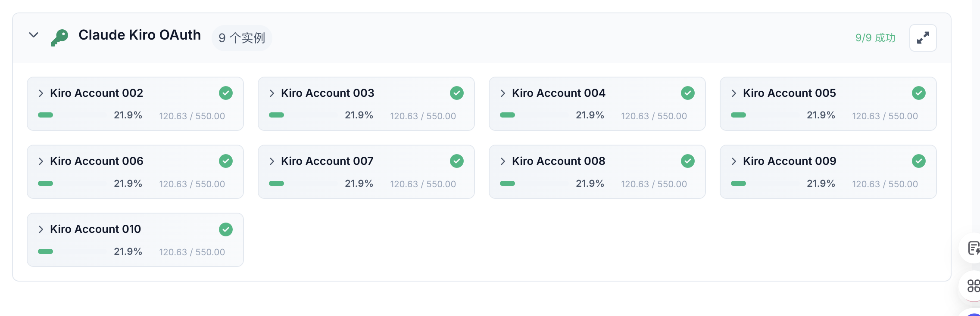Expand Kiro Account 003 chevron
This screenshot has width=980, height=316.
[272, 93]
